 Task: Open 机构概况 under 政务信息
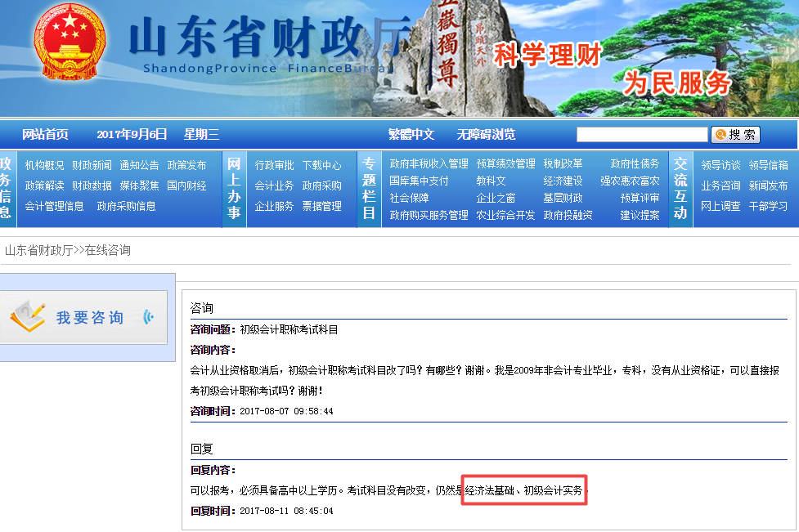(45, 164)
